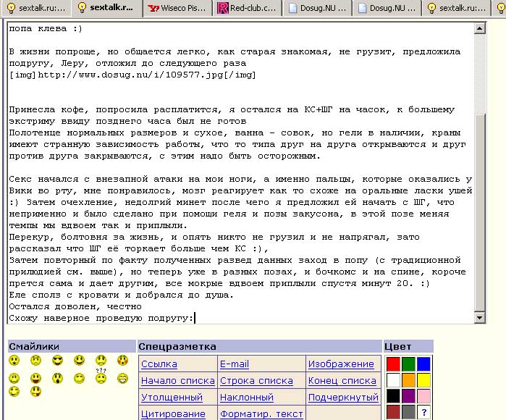
Task: Pick the red color swatch
Action: click(x=392, y=364)
